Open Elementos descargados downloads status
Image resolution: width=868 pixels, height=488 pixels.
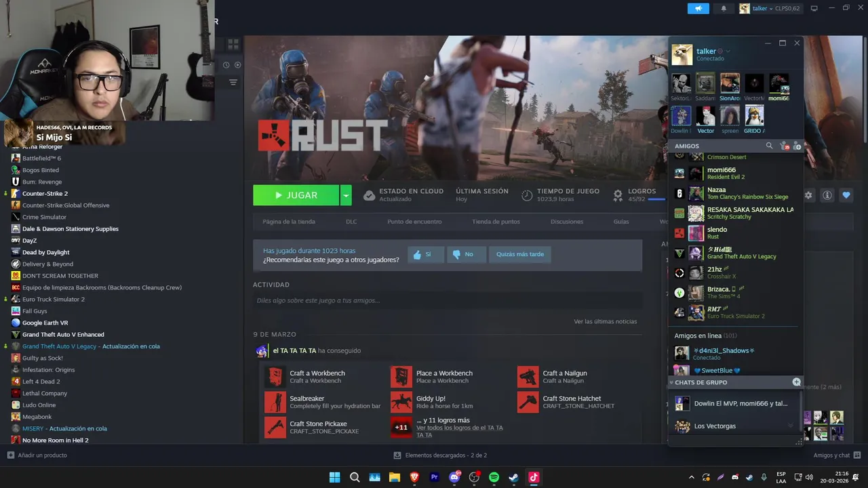pos(441,455)
